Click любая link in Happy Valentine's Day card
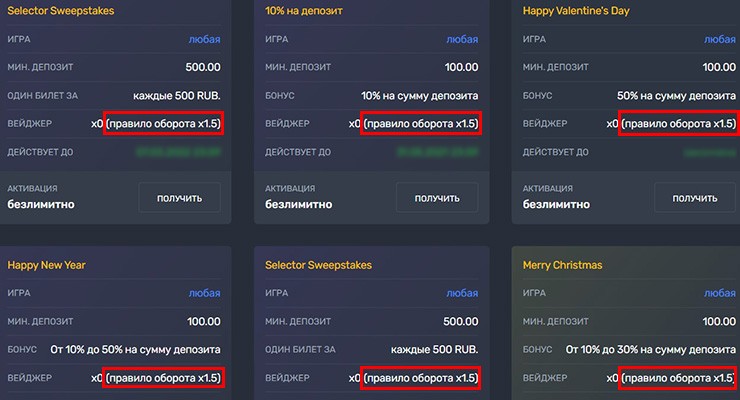 point(720,39)
